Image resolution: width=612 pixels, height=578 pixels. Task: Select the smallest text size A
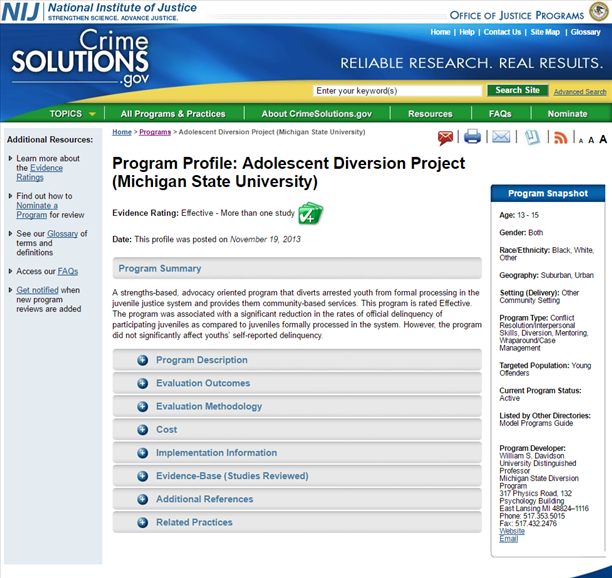coord(581,141)
